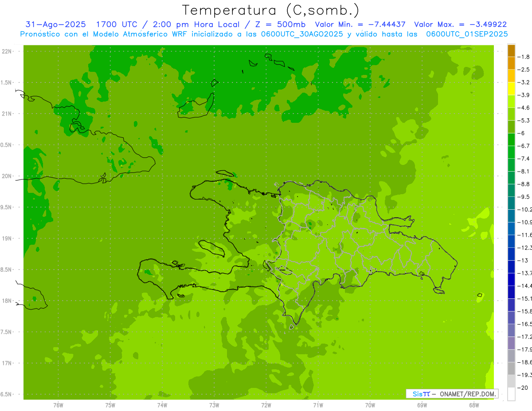Viewport: 532px width, 411px height.
Task: Click the dark orange swatch above -1.8
Action: pos(511,51)
